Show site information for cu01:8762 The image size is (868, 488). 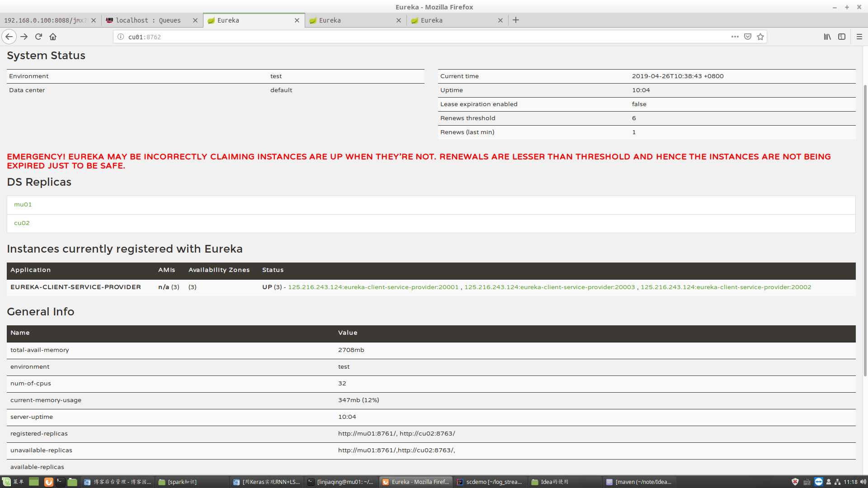[121, 37]
